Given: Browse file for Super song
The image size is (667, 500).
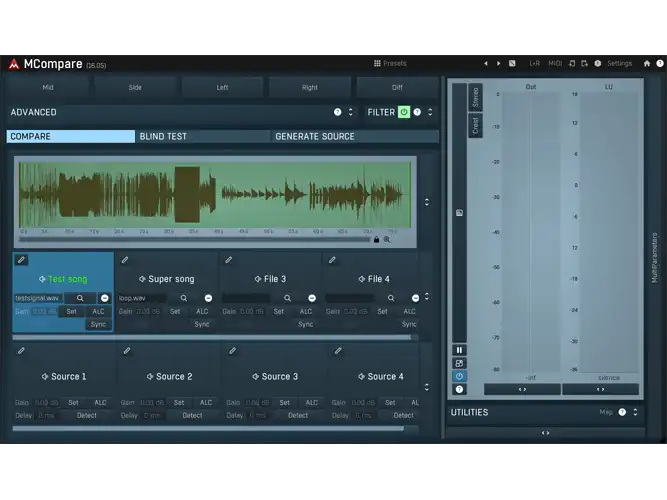Looking at the screenshot, I should tap(184, 298).
